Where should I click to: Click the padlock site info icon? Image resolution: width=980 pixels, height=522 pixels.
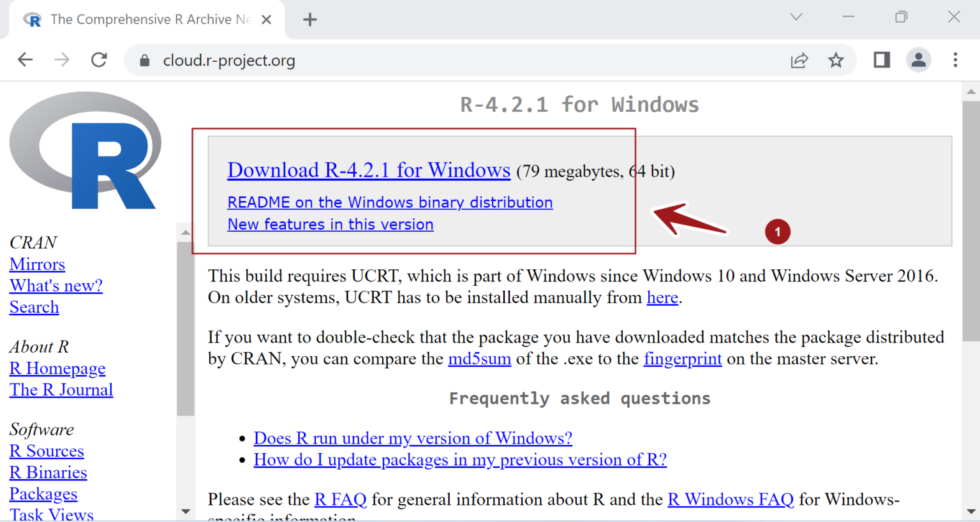pos(145,61)
